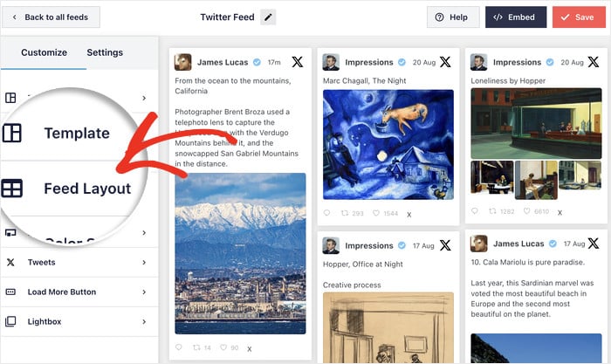
Task: Click the pencil icon to rename Twitter Feed
Action: (x=268, y=17)
